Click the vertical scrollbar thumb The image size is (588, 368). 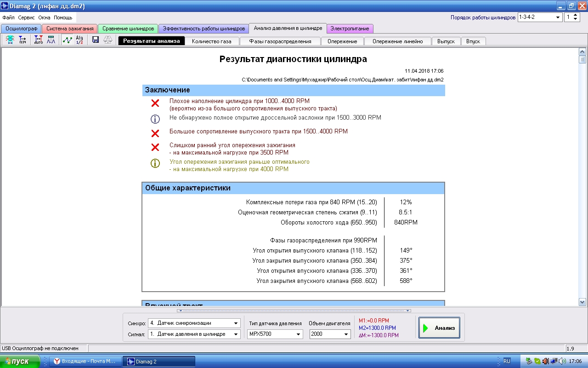(x=582, y=59)
